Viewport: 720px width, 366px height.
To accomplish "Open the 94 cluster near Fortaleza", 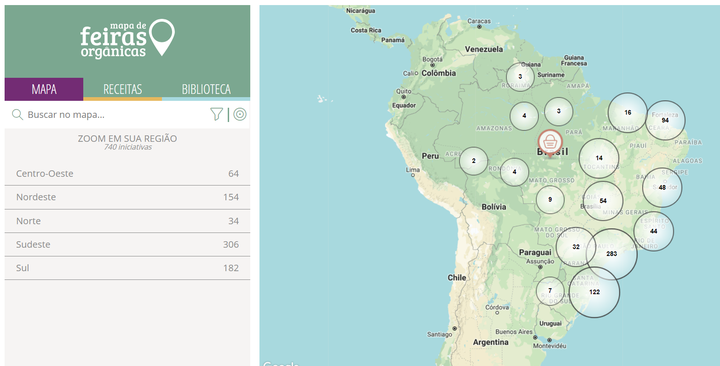I will (x=665, y=120).
